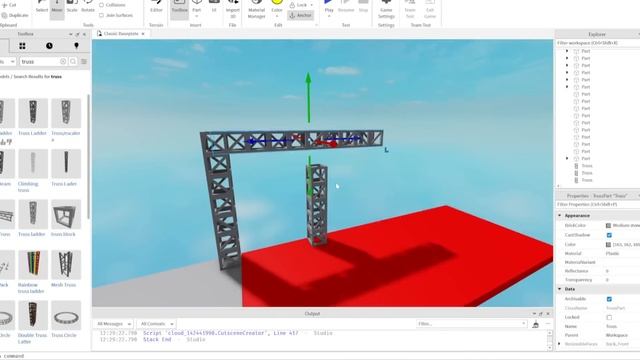This screenshot has height=360, width=640.
Task: Switch to the Toolbox Creations lightbulb tab
Action: click(x=76, y=46)
